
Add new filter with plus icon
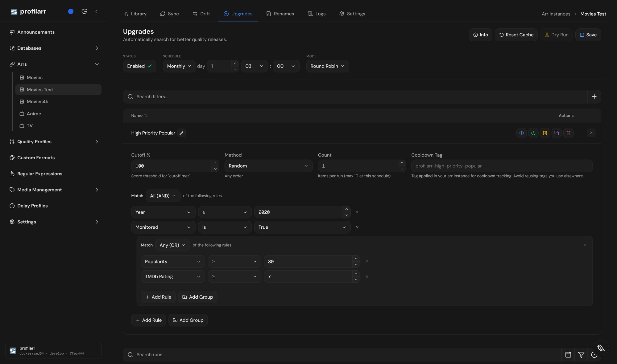594,96
